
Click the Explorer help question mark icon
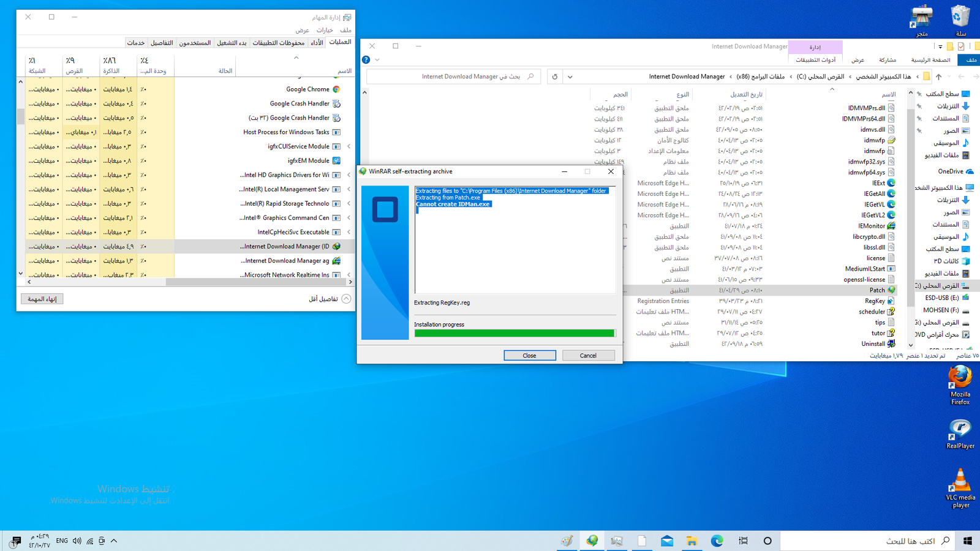coord(366,59)
